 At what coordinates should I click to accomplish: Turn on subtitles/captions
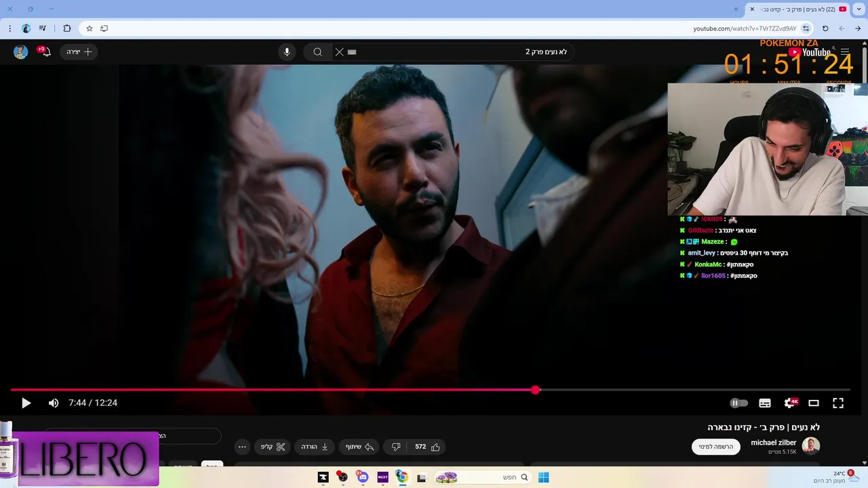pos(765,403)
